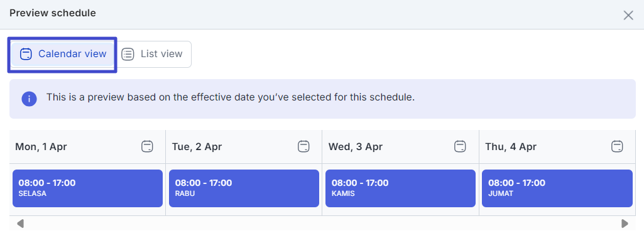Click the Thu, 4 Apr column header

[x=557, y=147]
